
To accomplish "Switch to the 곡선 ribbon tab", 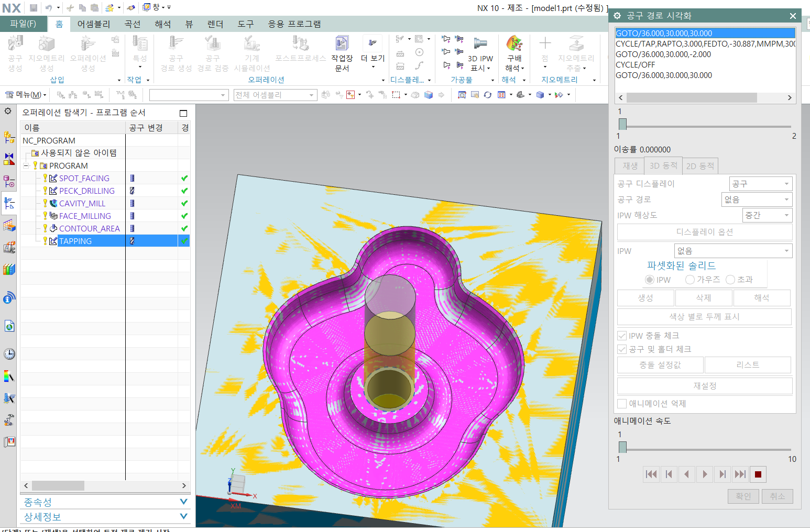I will coord(133,24).
